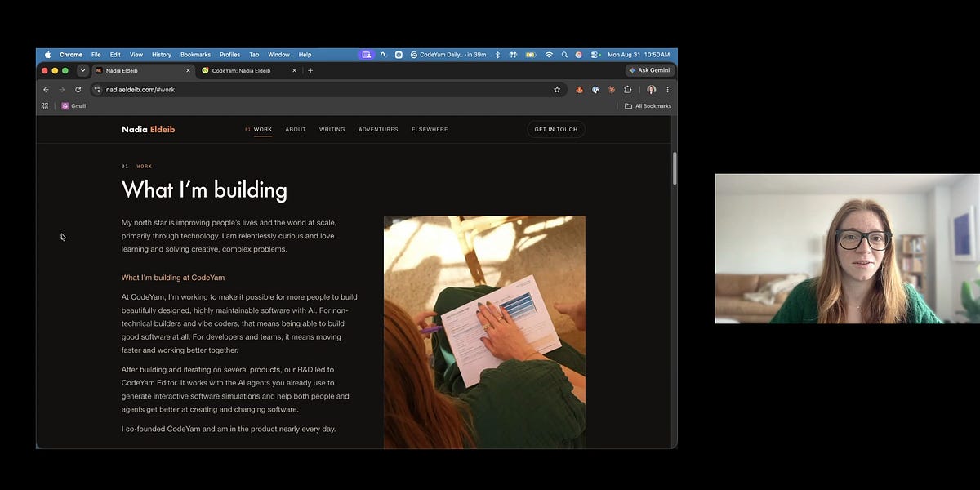
Task: Switch to the CodeYam: Nadia Eldeib tab
Action: (249, 70)
